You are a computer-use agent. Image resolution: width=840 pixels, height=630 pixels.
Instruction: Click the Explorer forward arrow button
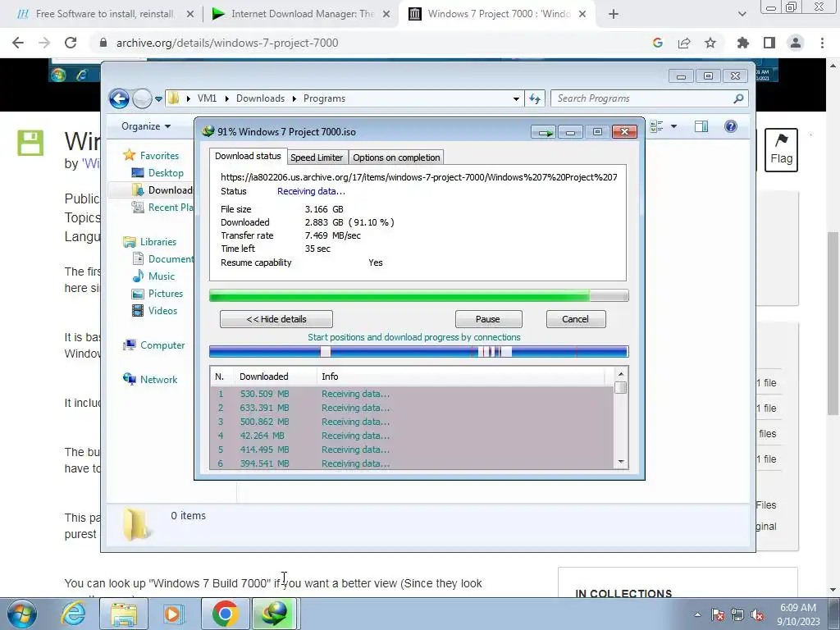tap(142, 98)
